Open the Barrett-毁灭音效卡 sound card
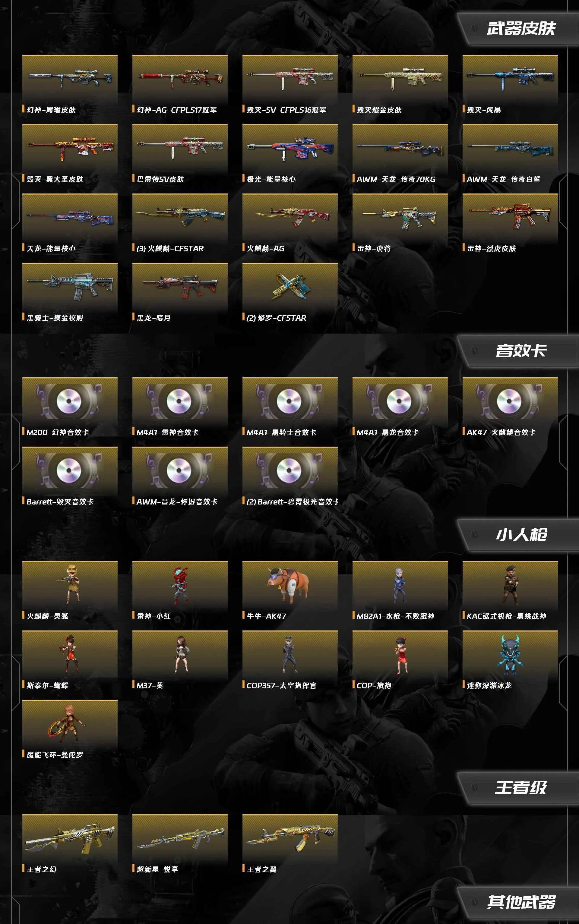Image resolution: width=579 pixels, height=924 pixels. click(x=70, y=476)
